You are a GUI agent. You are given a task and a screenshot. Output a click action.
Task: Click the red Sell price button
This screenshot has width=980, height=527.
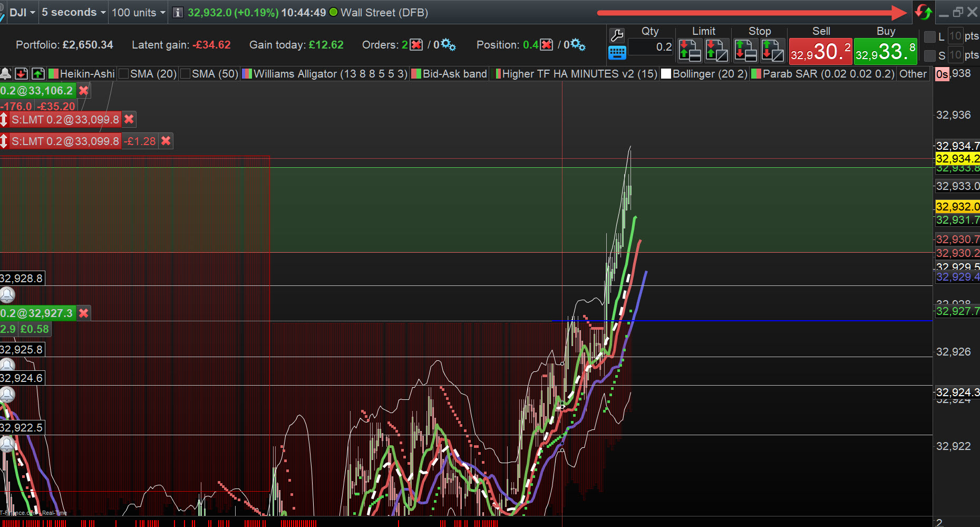pos(820,52)
